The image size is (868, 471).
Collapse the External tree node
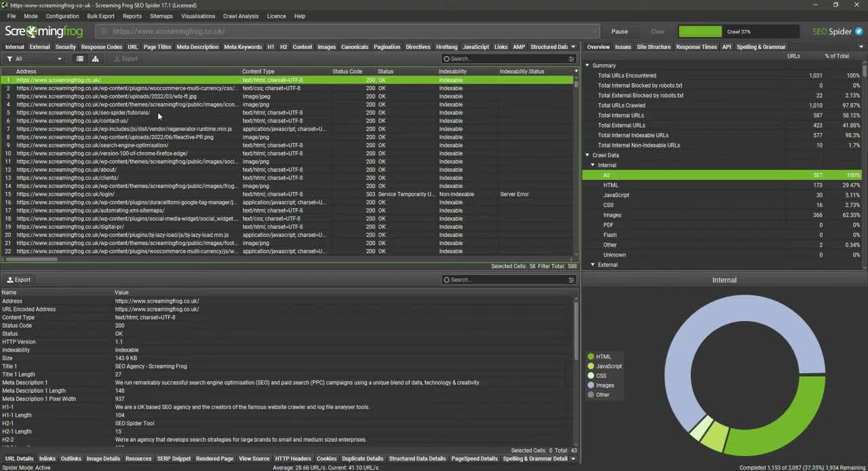click(x=593, y=265)
